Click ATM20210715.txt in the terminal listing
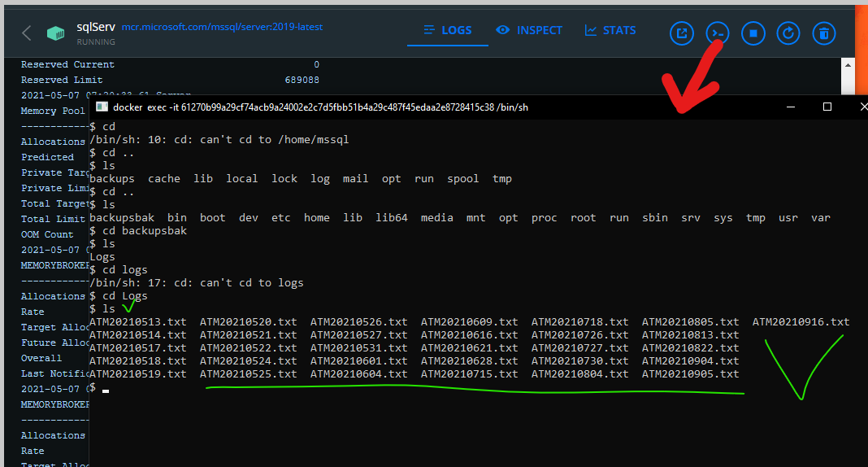This screenshot has width=868, height=467. 470,374
